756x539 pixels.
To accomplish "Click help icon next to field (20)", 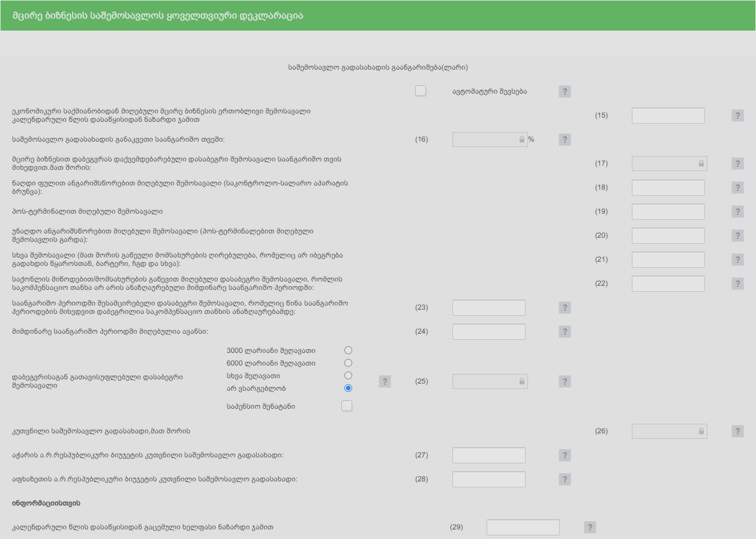I will pos(737,235).
